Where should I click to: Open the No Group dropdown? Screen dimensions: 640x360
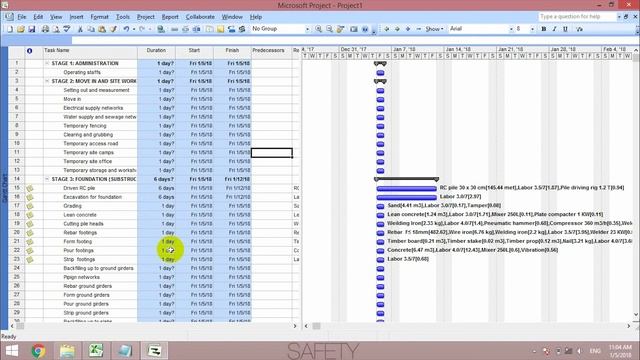pyautogui.click(x=307, y=29)
